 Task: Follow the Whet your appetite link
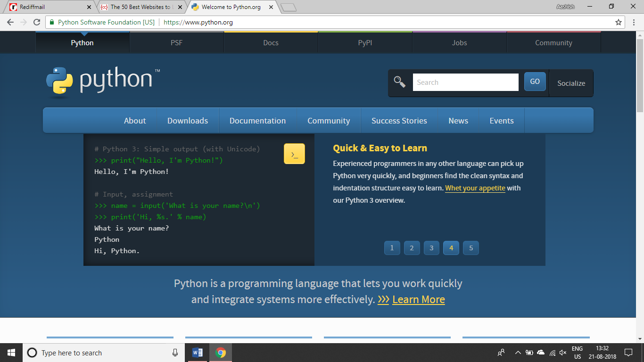tap(475, 188)
